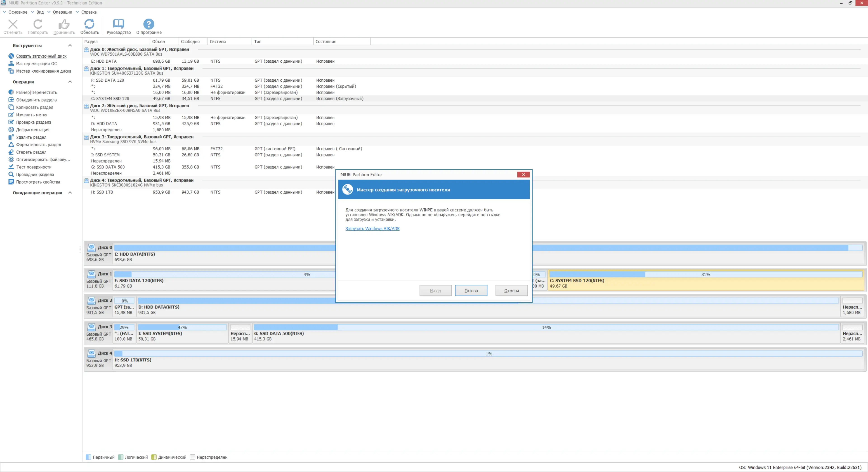Launch Мастер миграции ОС from sidebar
This screenshot has width=868, height=472.
(x=36, y=64)
